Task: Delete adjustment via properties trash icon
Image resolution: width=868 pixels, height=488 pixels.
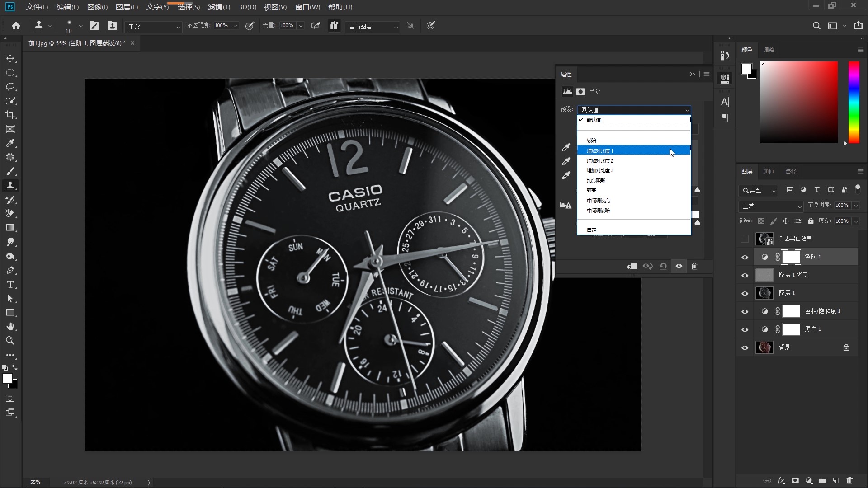Action: (694, 266)
